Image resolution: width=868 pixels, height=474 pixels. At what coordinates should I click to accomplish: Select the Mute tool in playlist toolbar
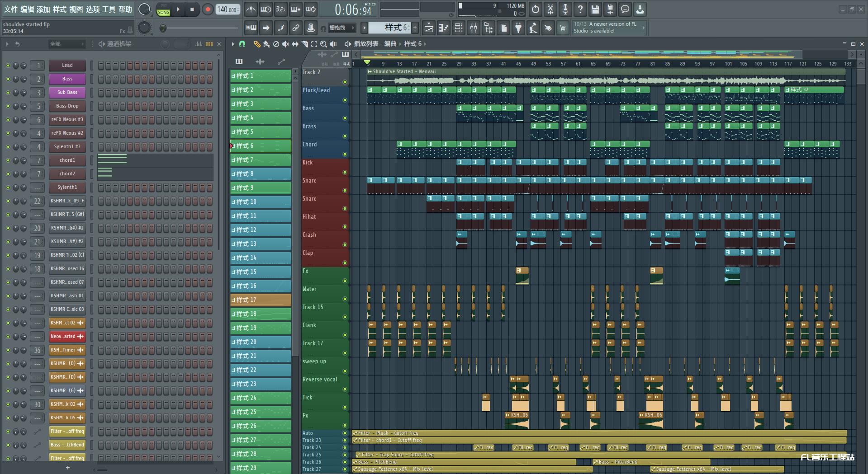(285, 44)
